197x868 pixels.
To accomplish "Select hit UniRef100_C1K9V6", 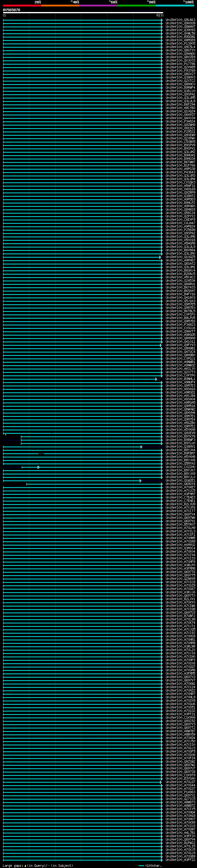I will point(180,718).
